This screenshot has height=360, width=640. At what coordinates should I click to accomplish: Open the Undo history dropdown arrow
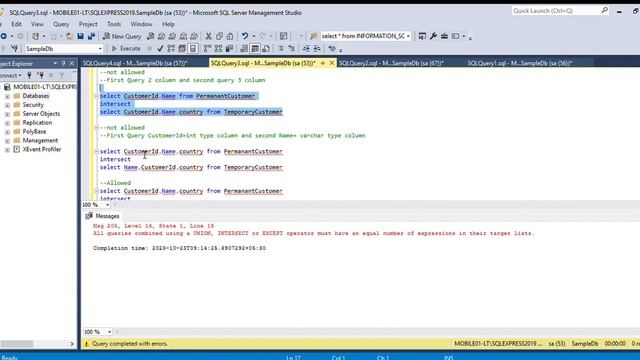pyautogui.click(x=253, y=36)
